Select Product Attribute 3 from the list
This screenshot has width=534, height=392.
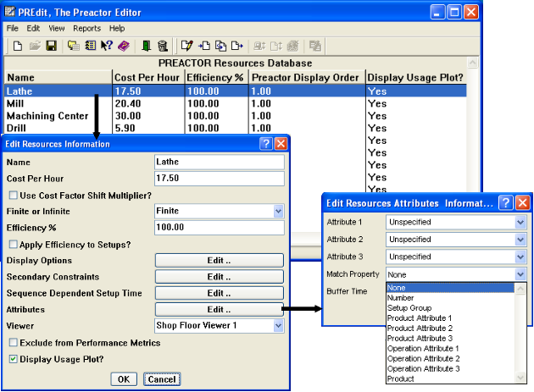tap(450, 338)
